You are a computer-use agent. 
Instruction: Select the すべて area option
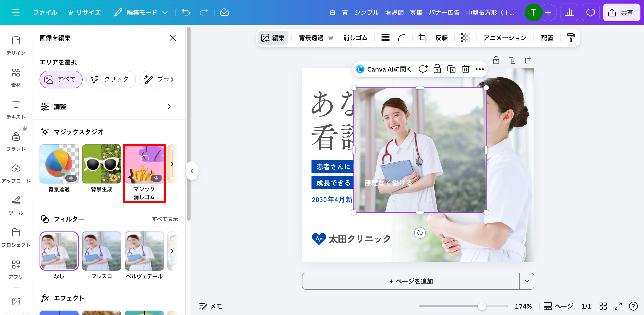[x=61, y=80]
